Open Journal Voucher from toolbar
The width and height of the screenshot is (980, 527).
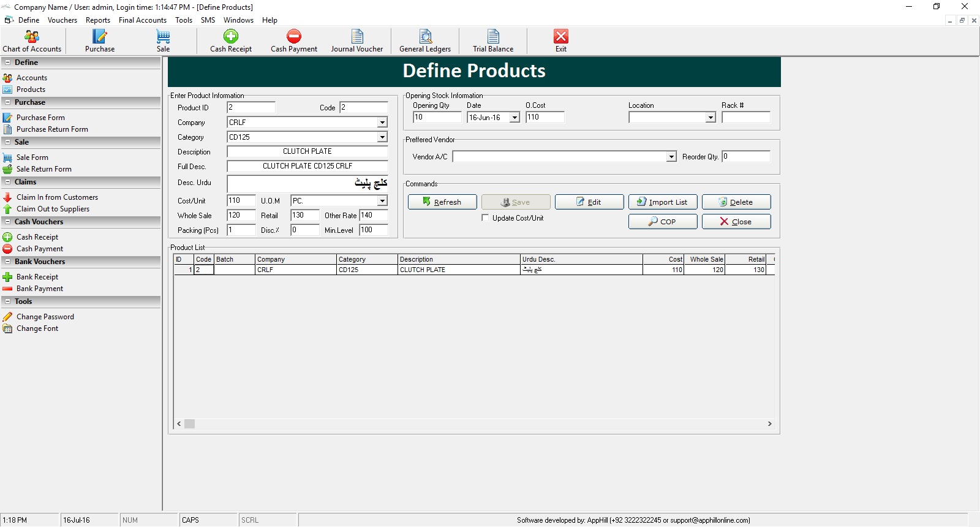pyautogui.click(x=357, y=41)
